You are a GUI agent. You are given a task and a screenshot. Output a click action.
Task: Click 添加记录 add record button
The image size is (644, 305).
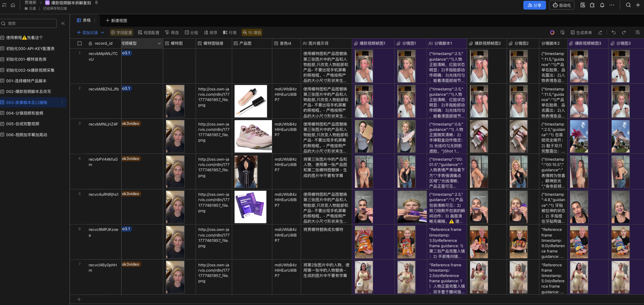coord(87,33)
